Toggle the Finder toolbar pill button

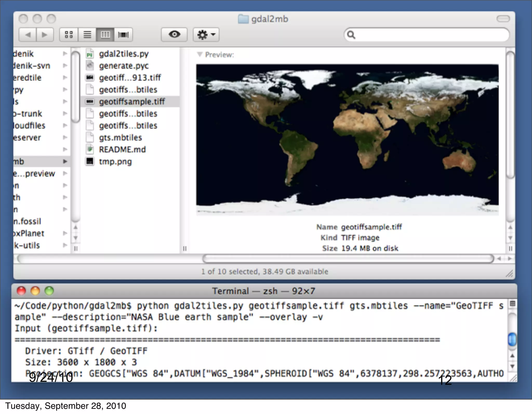pos(503,19)
